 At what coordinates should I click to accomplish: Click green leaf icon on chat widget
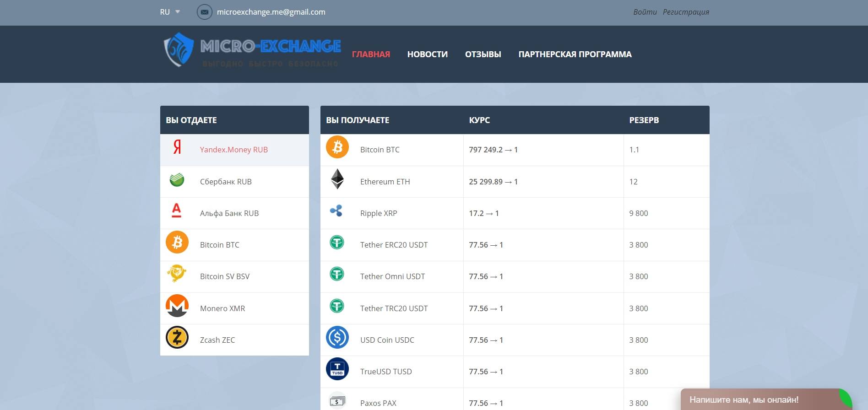tap(845, 398)
